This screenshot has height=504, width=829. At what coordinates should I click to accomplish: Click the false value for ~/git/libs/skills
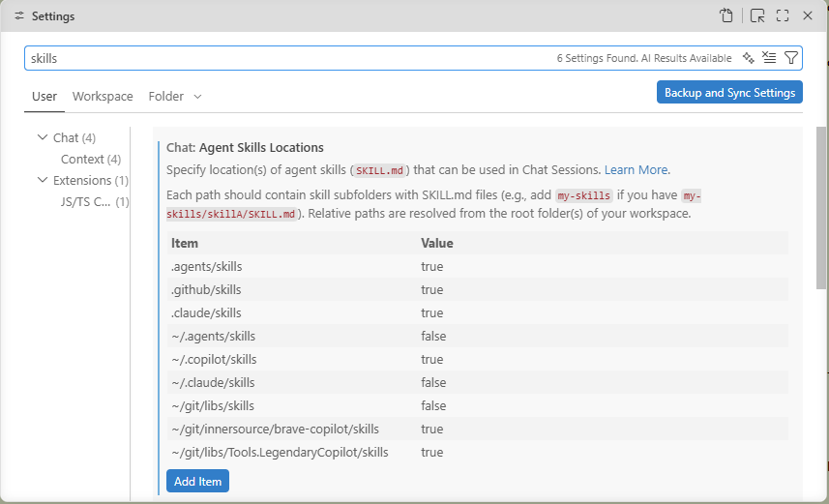coord(433,406)
